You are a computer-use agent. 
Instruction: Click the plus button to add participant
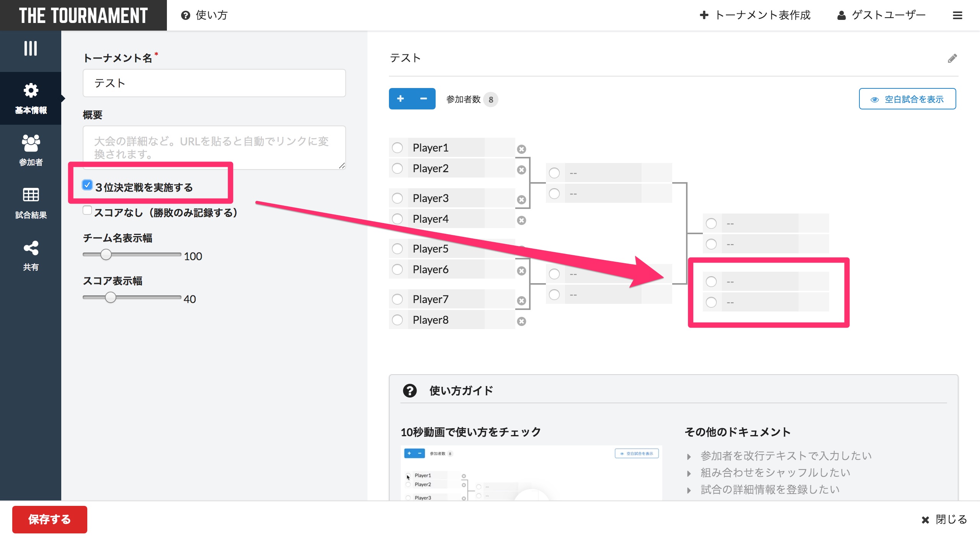[400, 99]
